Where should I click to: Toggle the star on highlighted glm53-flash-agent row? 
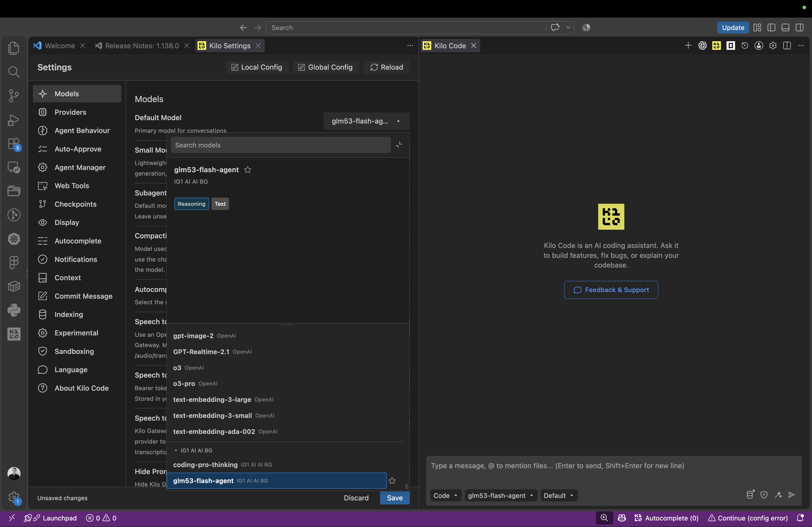coord(392,481)
